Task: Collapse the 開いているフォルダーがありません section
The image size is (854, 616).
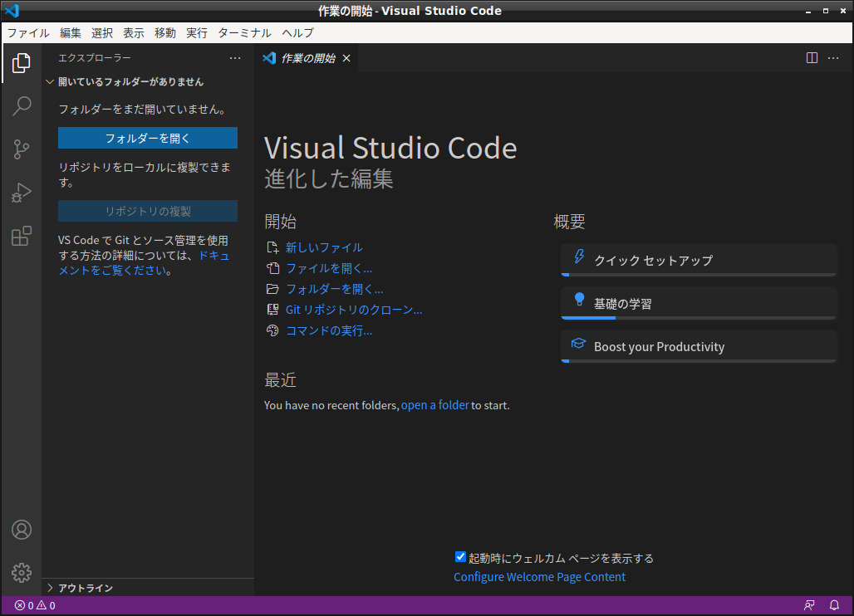Action: (50, 81)
